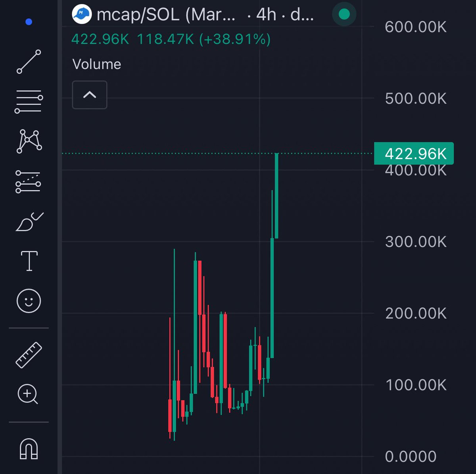Open the Volume indicator label
Viewport: 476px width, 474px height.
tap(97, 64)
